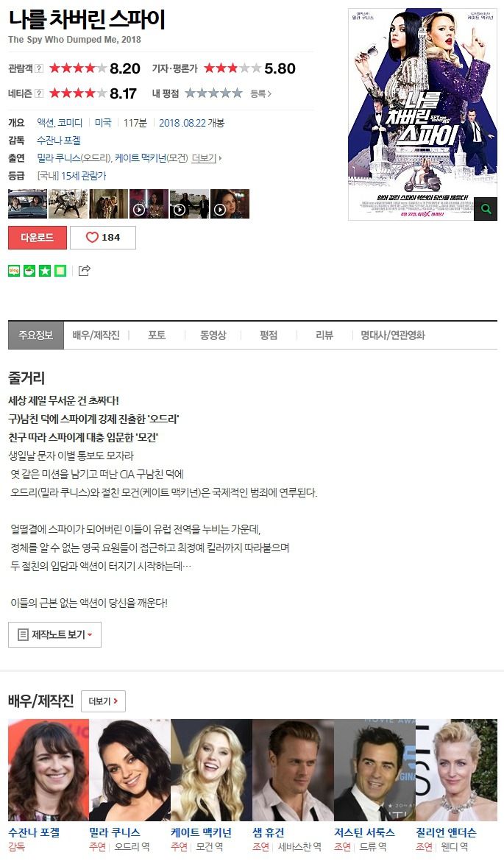Open 밀라 쿠니스 actor photo

click(x=129, y=770)
